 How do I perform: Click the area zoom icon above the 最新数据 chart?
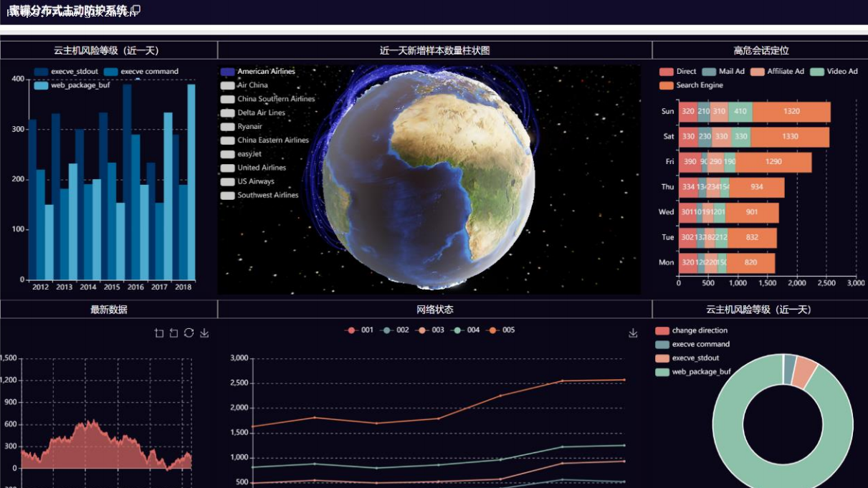(x=159, y=332)
